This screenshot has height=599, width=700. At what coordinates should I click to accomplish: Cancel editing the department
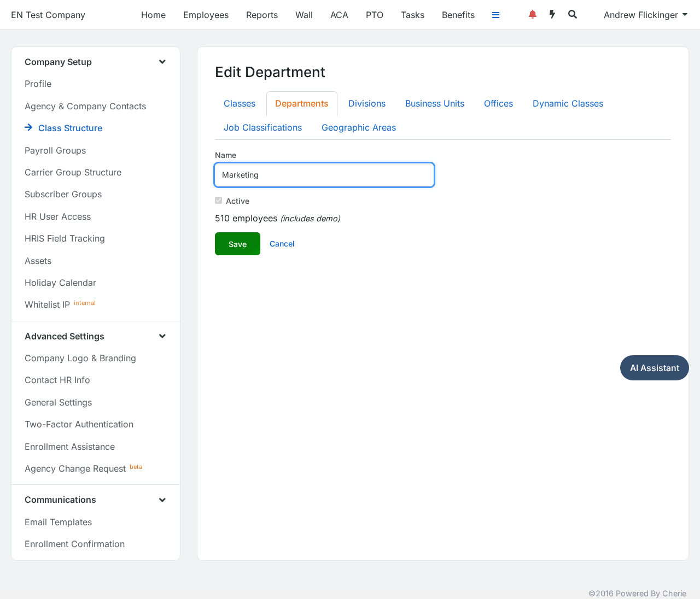(282, 244)
